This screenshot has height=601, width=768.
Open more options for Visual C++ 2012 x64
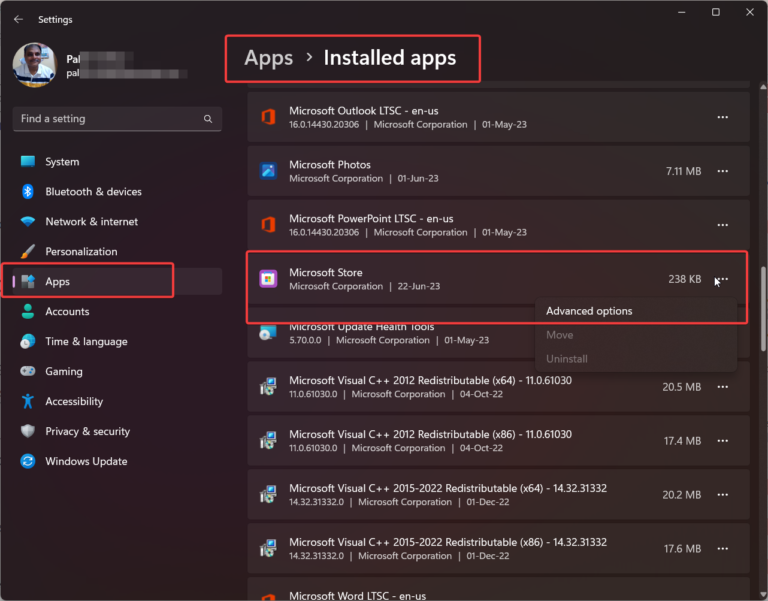[722, 386]
